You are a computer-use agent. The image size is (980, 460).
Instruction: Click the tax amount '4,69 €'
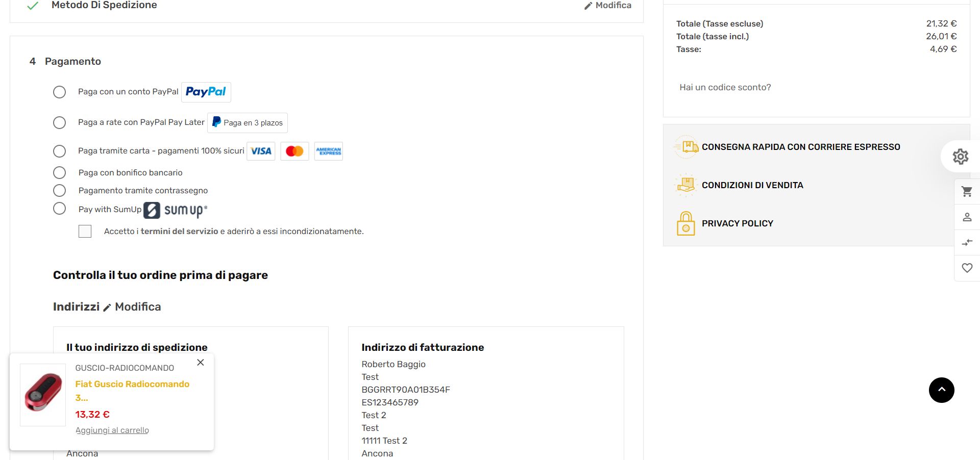943,49
